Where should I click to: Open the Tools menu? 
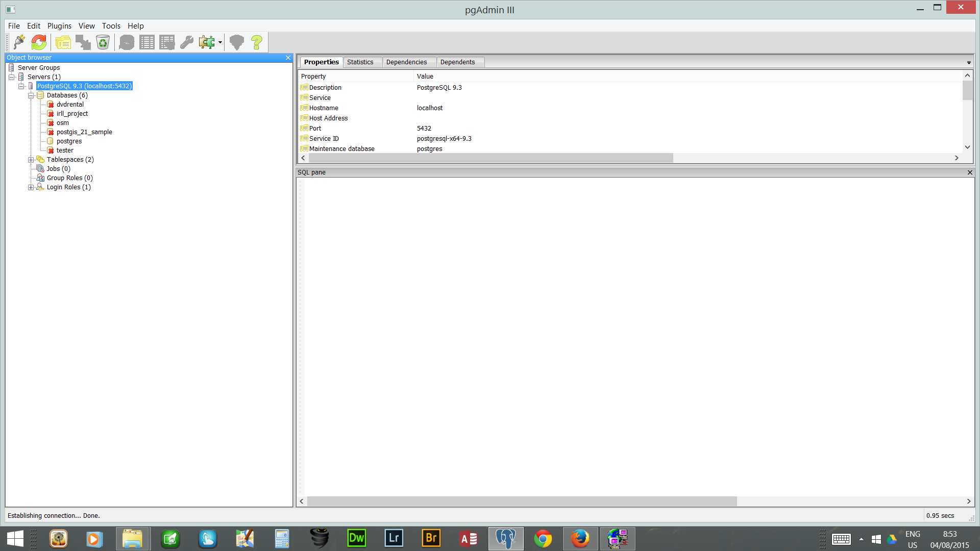(111, 26)
